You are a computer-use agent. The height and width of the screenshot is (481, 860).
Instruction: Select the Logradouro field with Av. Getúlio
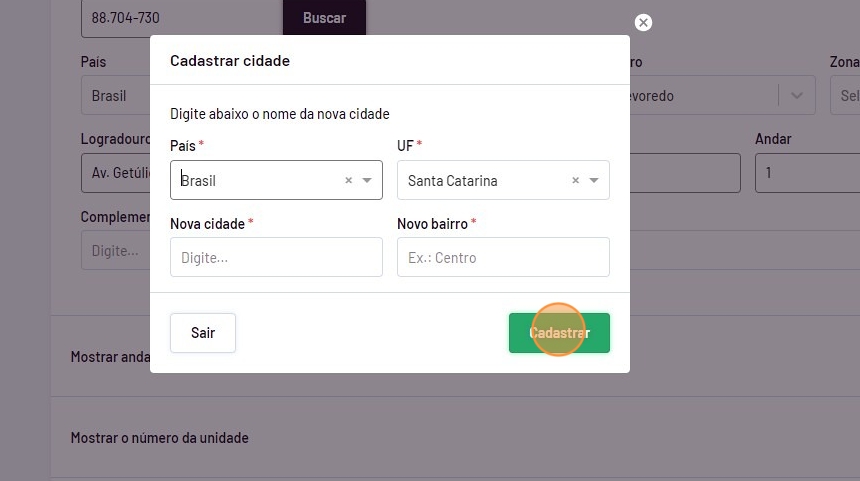click(x=115, y=173)
